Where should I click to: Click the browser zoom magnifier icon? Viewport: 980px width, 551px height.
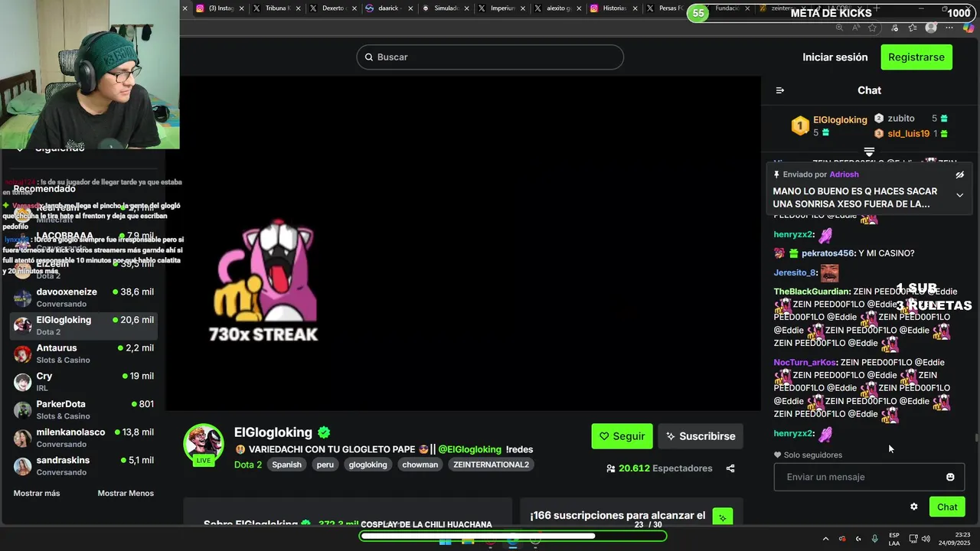pyautogui.click(x=839, y=28)
